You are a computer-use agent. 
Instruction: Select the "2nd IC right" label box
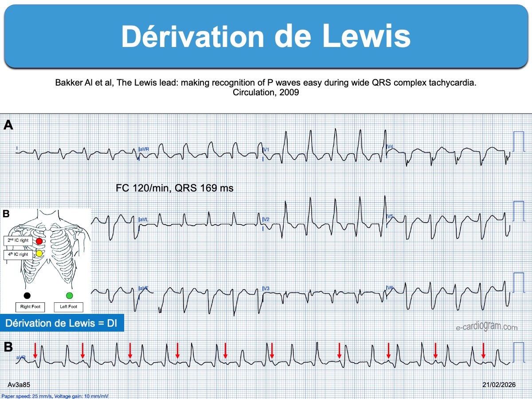(17, 241)
